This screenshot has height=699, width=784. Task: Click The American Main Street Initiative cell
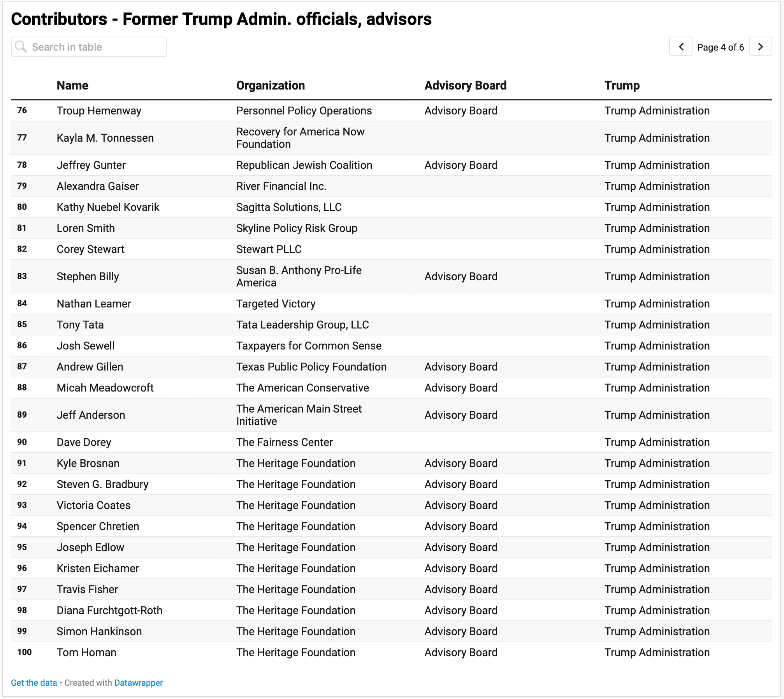tap(299, 415)
